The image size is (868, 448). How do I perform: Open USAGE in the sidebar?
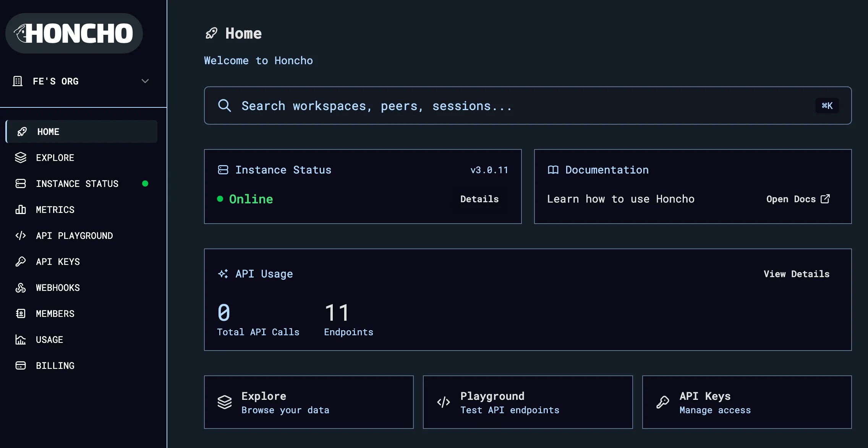click(50, 339)
